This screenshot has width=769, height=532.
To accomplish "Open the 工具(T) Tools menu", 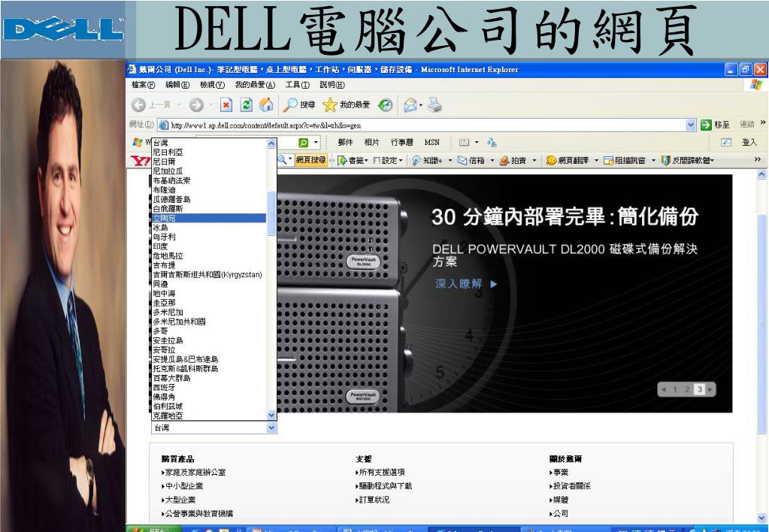I will (x=297, y=85).
